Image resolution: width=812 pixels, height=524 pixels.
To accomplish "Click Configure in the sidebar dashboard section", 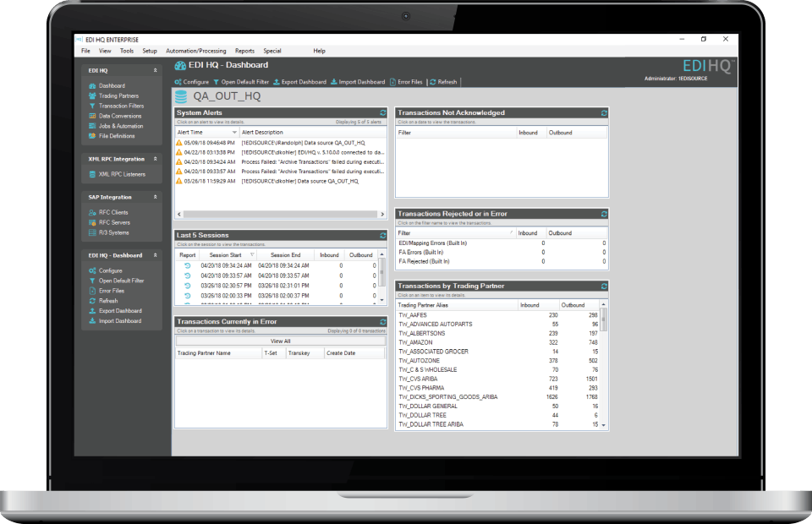I will pos(106,271).
